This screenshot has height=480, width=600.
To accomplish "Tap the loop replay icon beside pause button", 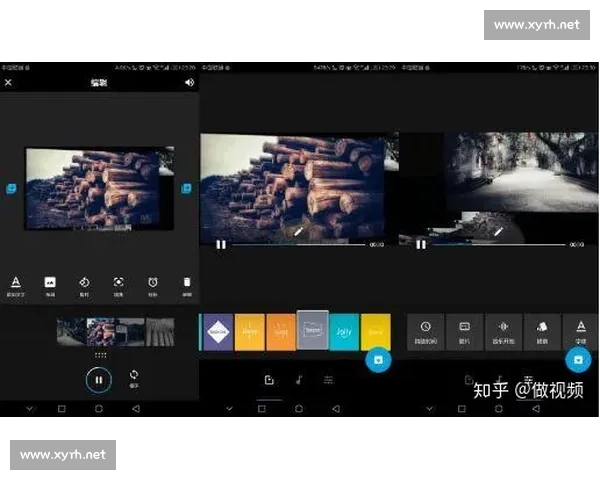I will (x=134, y=378).
